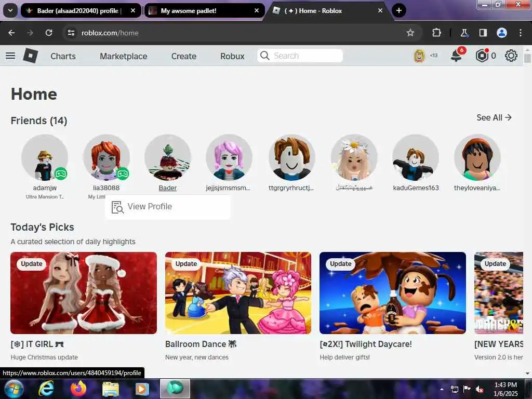Image resolution: width=532 pixels, height=399 pixels.
Task: Open the Ballroom Dance game thumbnail
Action: click(x=238, y=293)
